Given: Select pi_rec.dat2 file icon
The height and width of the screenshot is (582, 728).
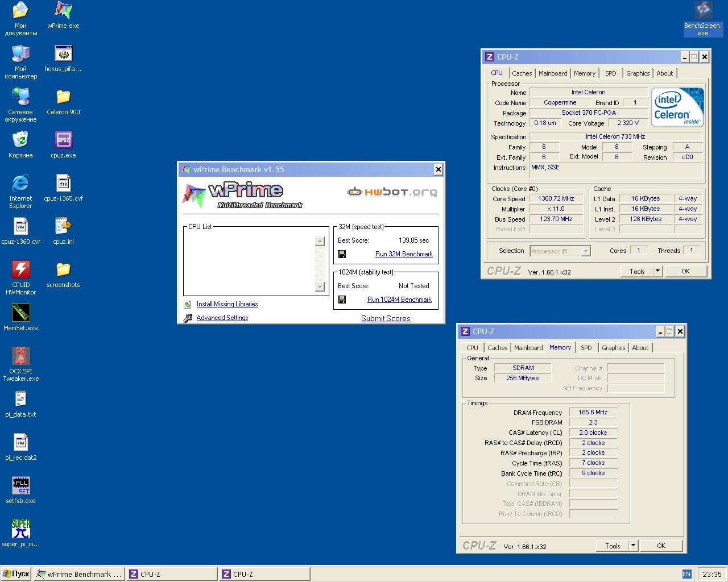Looking at the screenshot, I should [20, 447].
